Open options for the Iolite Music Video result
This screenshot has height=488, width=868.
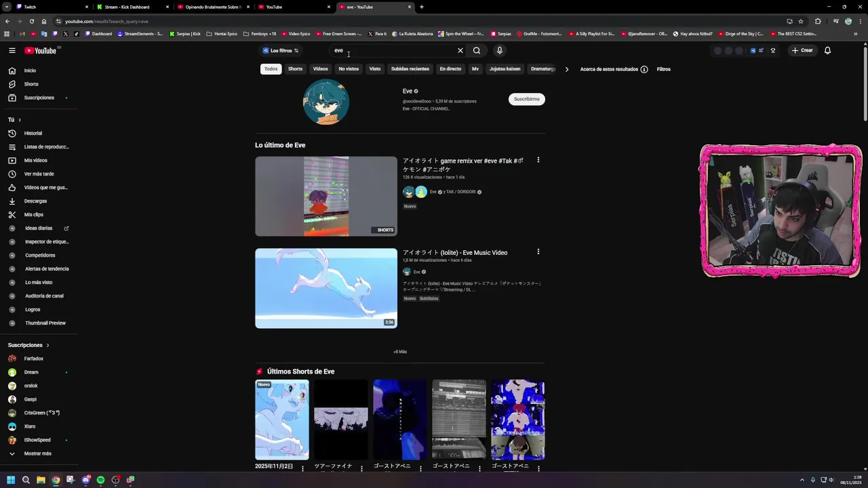[538, 251]
